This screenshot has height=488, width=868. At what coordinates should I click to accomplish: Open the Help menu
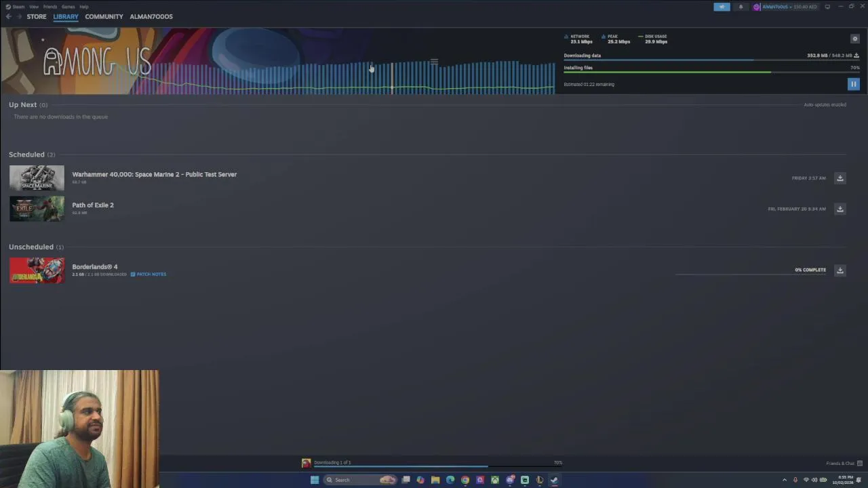[x=84, y=7]
